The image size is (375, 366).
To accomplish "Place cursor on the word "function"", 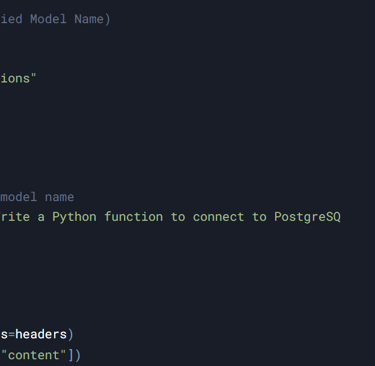I will click(x=134, y=217).
